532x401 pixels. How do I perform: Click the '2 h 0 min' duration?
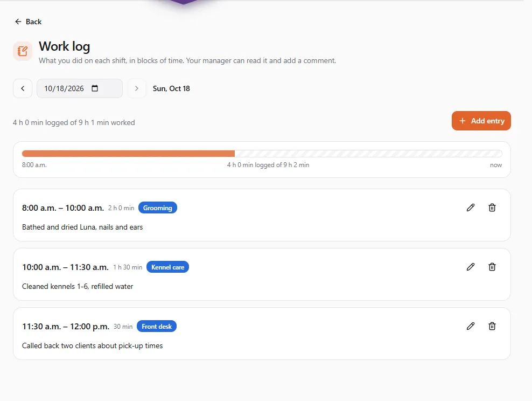click(x=121, y=208)
